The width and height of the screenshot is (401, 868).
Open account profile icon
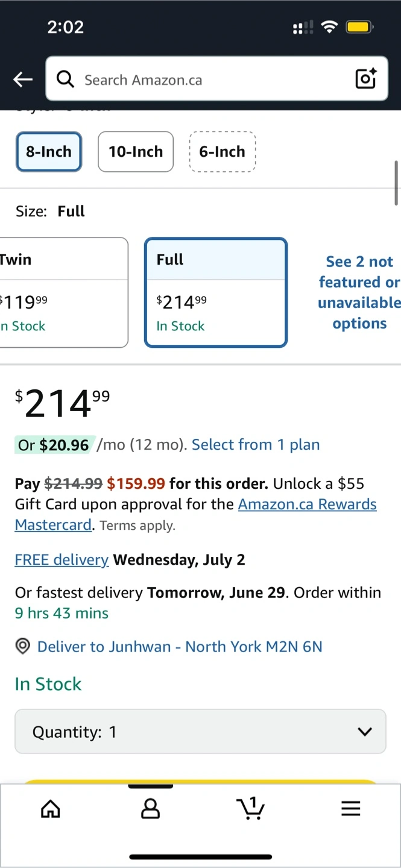[x=150, y=808]
